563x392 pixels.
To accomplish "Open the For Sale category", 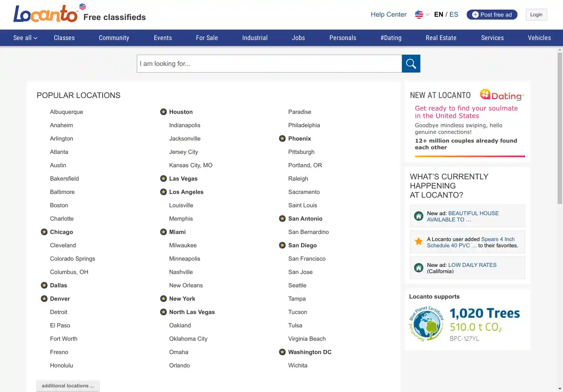I will (207, 38).
